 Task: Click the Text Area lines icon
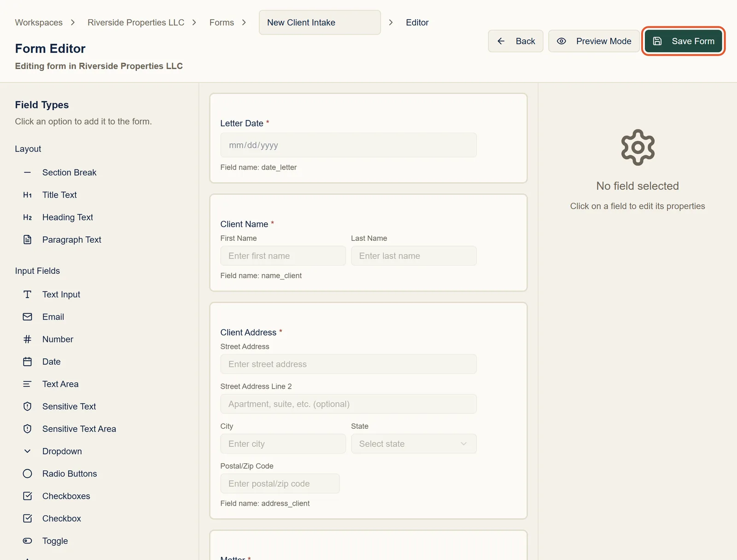[x=28, y=384]
